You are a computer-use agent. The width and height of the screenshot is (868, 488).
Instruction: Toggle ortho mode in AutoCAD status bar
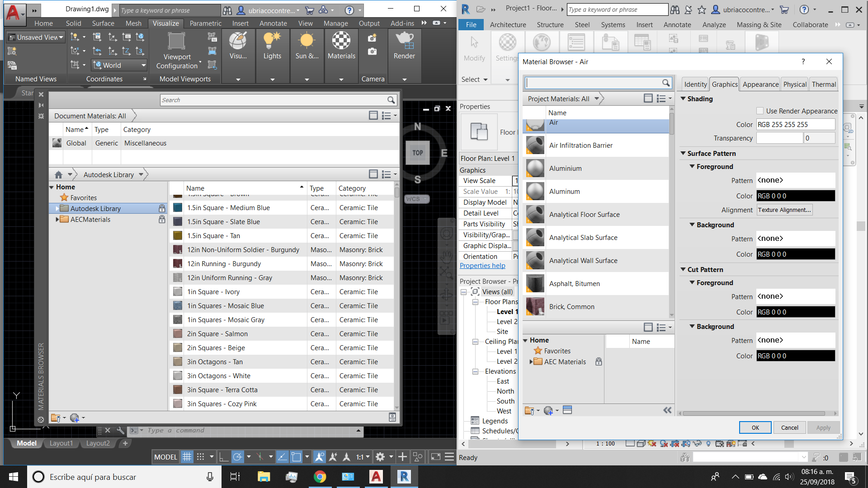[223, 457]
